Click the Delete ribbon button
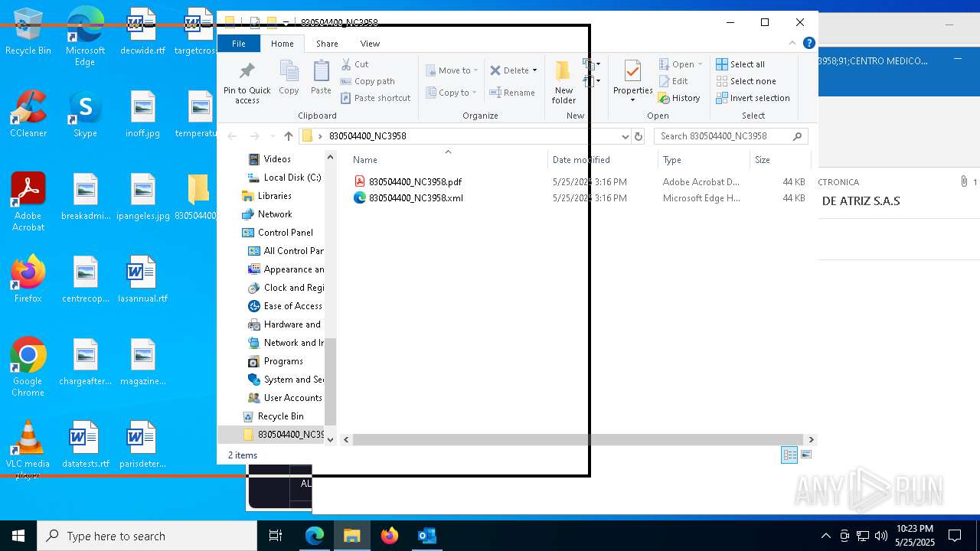The height and width of the screenshot is (551, 980). 509,70
